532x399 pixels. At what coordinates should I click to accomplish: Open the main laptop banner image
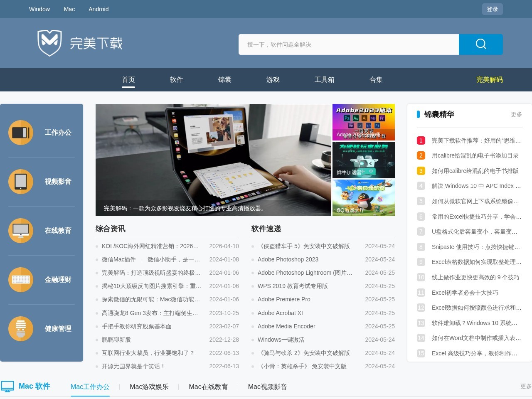pos(213,160)
